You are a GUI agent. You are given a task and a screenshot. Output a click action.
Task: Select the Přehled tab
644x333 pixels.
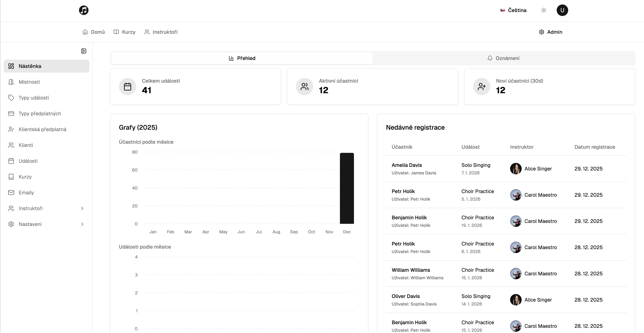[x=242, y=58]
